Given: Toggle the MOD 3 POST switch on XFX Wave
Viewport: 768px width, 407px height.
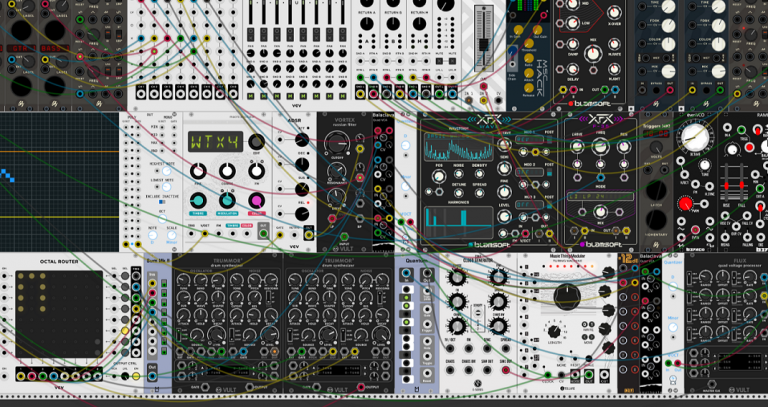Looking at the screenshot, I should (549, 204).
